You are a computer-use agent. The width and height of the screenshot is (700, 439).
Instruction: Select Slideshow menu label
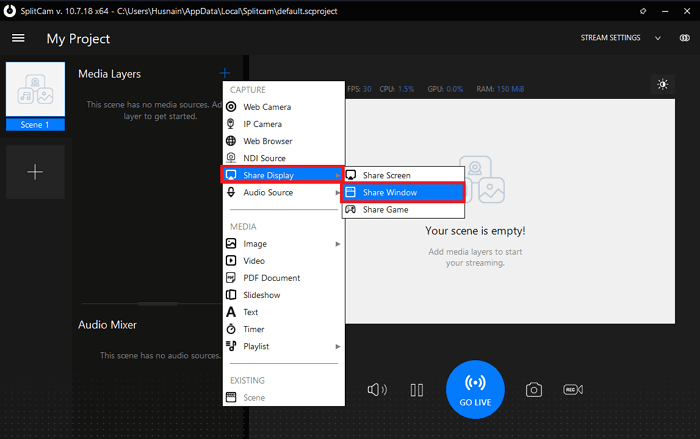pos(262,295)
